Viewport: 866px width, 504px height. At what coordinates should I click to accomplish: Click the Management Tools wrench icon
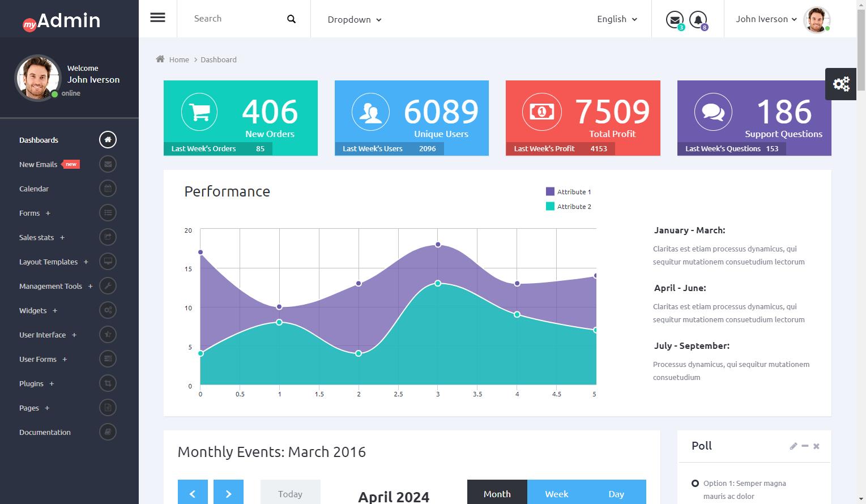coord(108,285)
